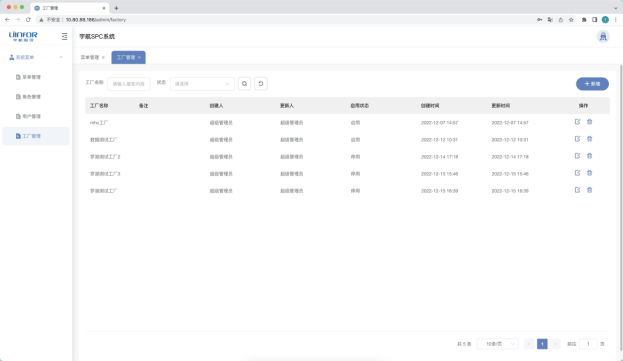Delete the factory created 2022-12-12 10:31
Viewport: 623px width, 361px height.
590,139
